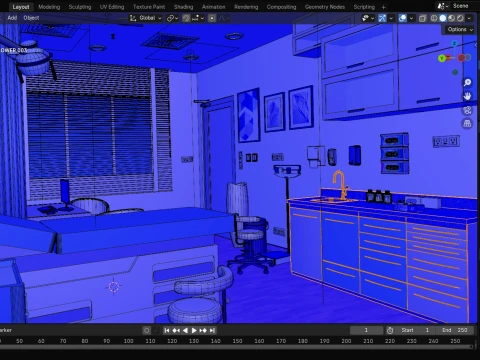
Task: Click the 3D cursor in viewport
Action: click(113, 286)
